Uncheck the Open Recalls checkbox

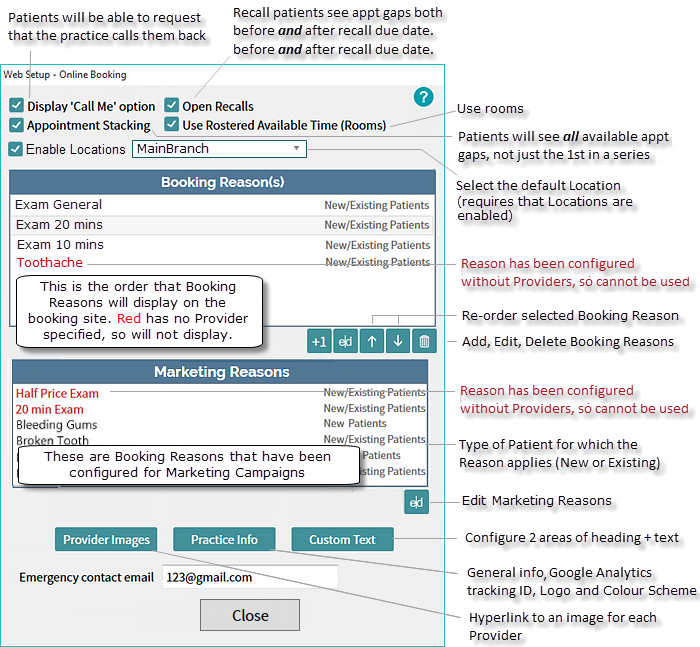pyautogui.click(x=171, y=105)
